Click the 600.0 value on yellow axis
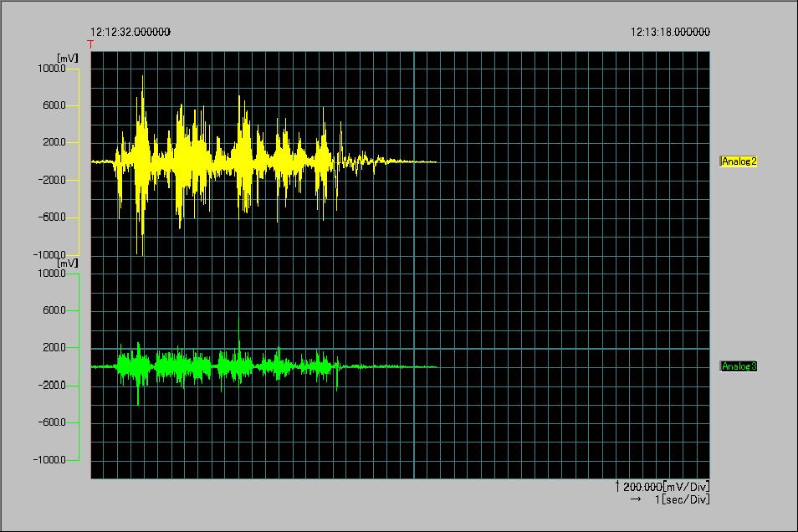 54,105
